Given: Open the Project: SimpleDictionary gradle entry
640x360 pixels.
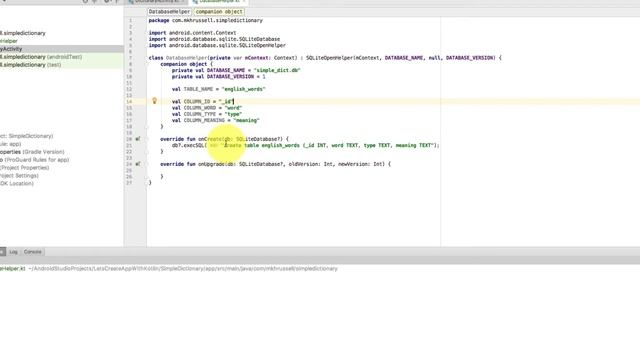Looking at the screenshot, I should (27, 136).
